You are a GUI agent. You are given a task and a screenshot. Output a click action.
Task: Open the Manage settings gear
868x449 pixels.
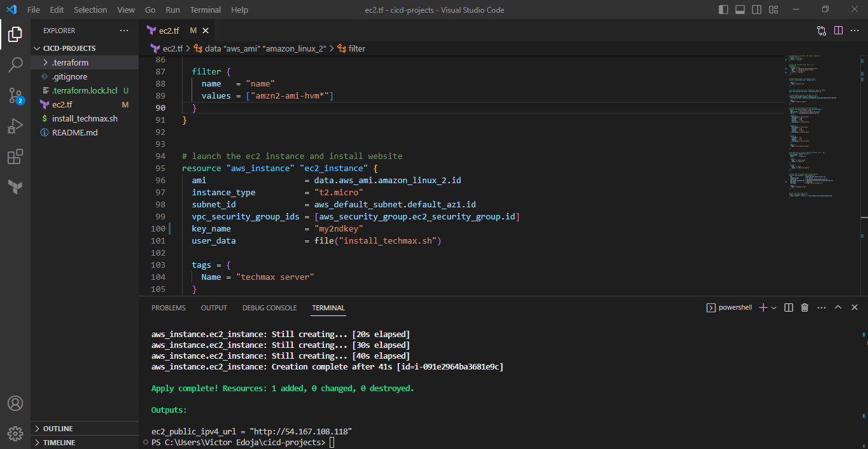(15, 433)
